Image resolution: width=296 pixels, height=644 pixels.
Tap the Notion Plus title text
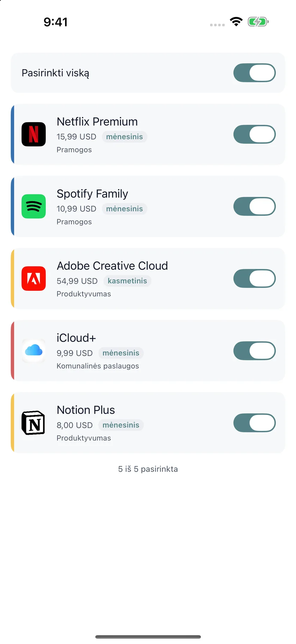pyautogui.click(x=86, y=410)
